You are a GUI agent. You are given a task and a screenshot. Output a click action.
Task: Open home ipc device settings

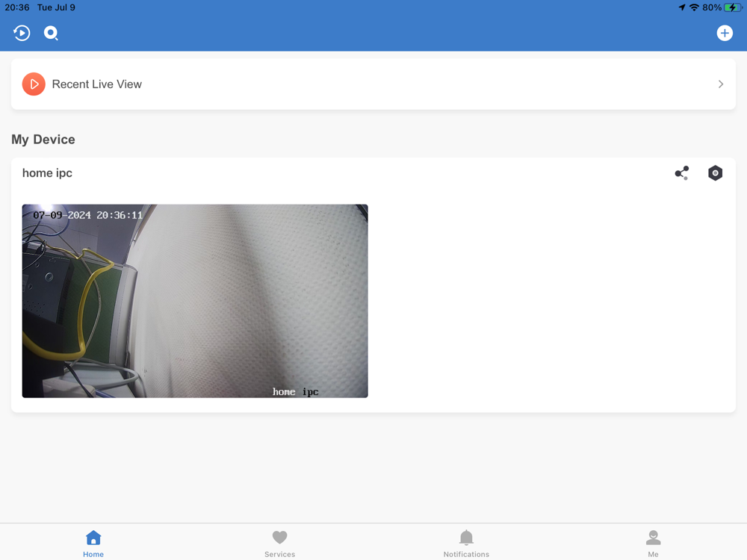[715, 173]
